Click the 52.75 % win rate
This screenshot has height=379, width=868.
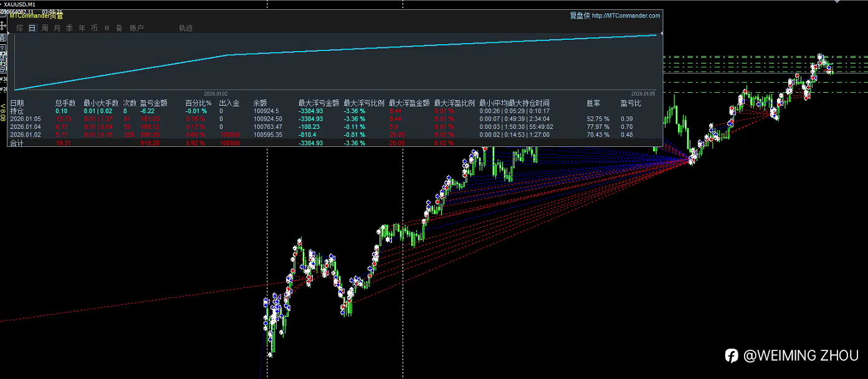point(598,119)
